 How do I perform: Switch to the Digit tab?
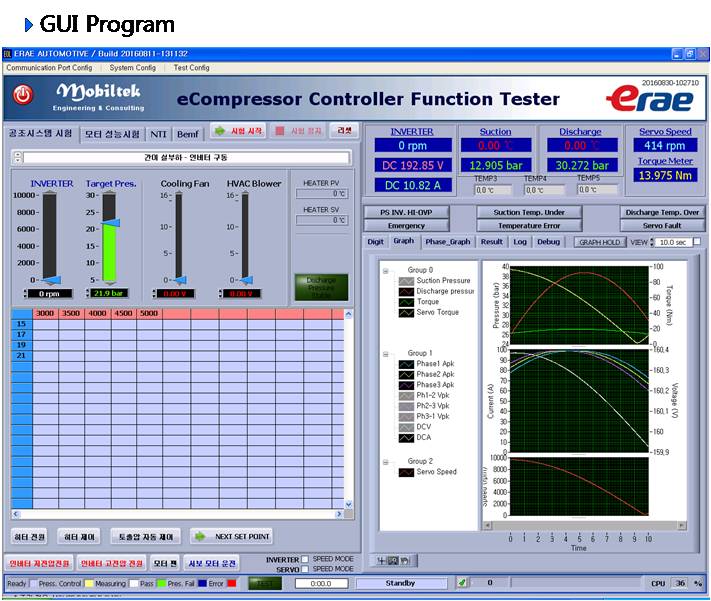pyautogui.click(x=375, y=242)
